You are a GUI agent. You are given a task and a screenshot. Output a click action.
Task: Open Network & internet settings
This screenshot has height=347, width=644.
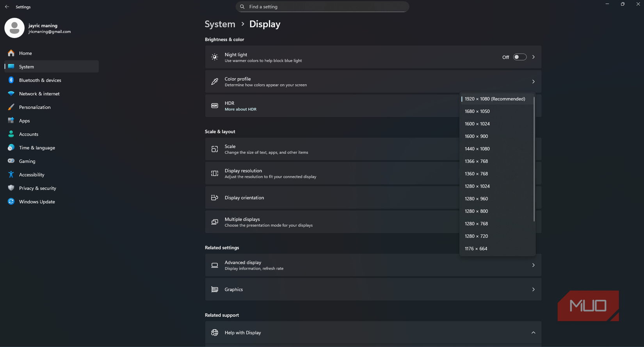tap(52, 94)
